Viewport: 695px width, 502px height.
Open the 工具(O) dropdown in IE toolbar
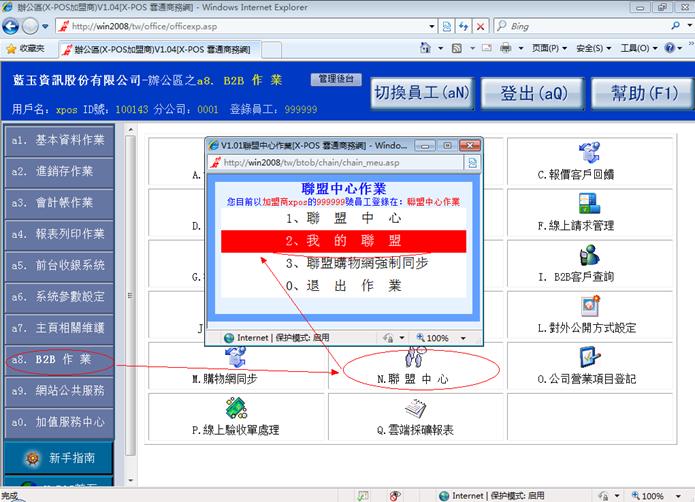642,48
